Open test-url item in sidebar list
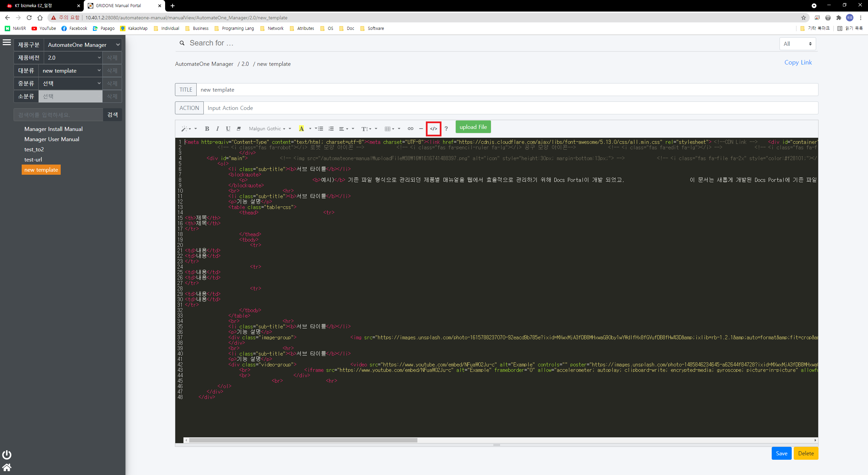The image size is (868, 475). click(33, 159)
